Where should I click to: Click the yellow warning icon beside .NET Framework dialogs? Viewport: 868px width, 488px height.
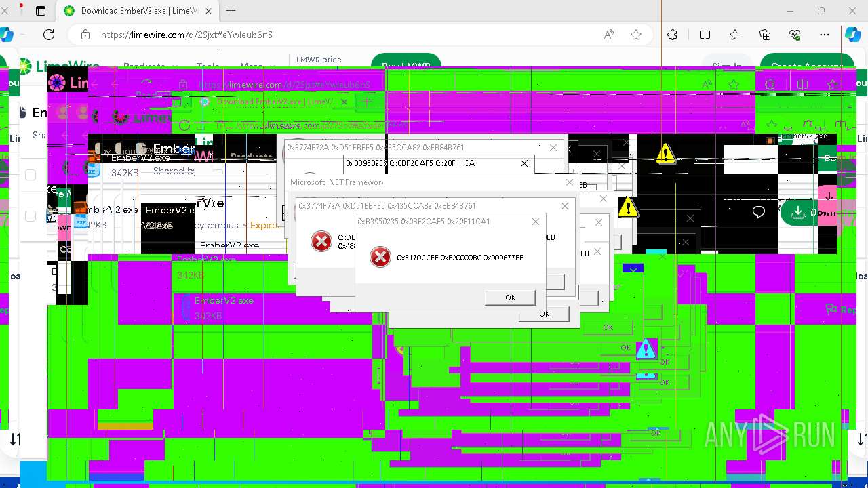click(628, 207)
